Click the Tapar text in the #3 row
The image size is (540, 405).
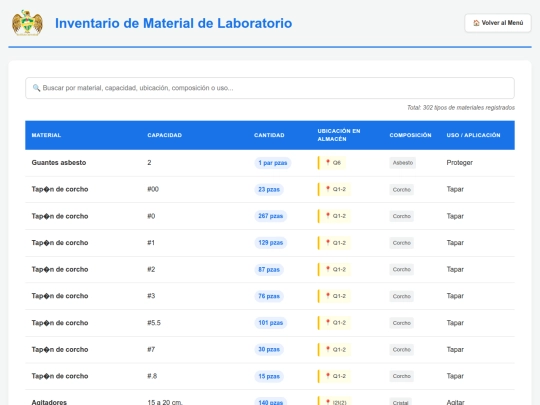pyautogui.click(x=455, y=296)
